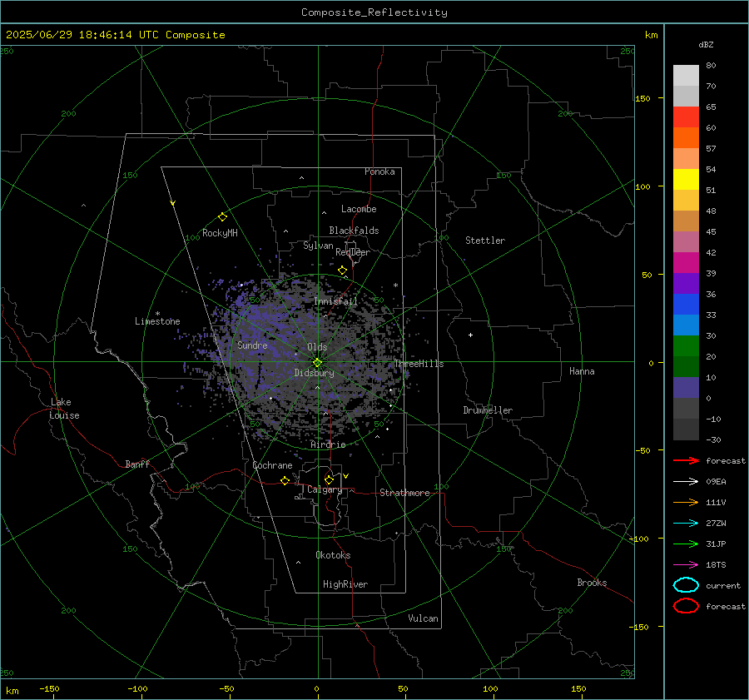Click the Composite_Reflectivity title text
The width and height of the screenshot is (749, 700).
(x=374, y=12)
